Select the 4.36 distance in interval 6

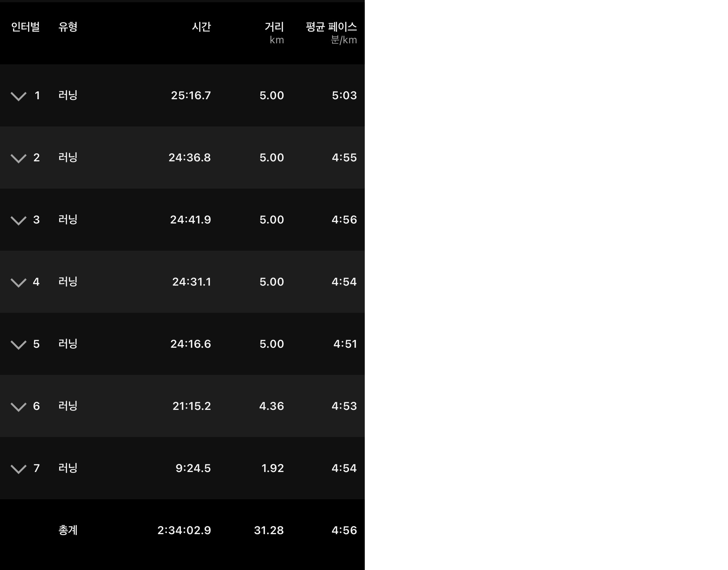click(272, 406)
